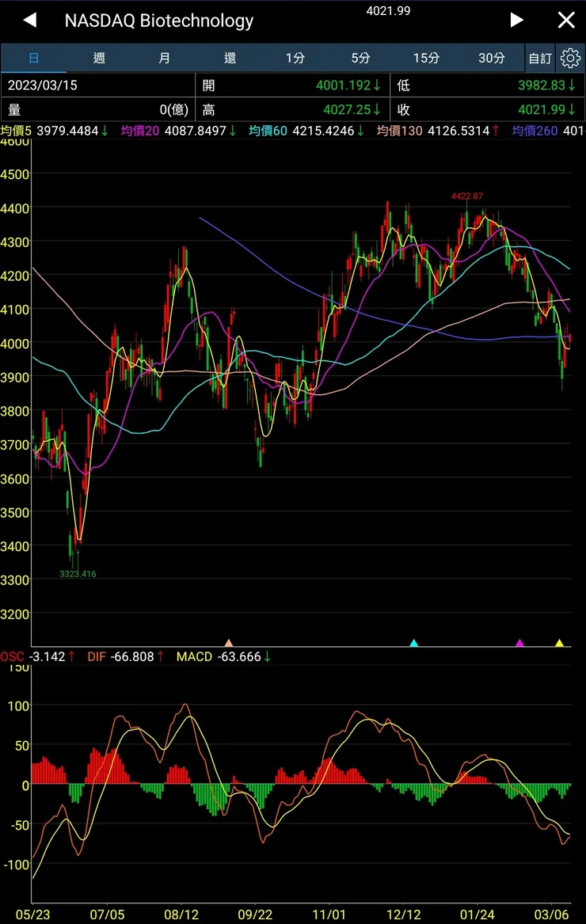Image resolution: width=586 pixels, height=924 pixels.
Task: Click the 05/23 date axis label
Action: click(x=33, y=914)
